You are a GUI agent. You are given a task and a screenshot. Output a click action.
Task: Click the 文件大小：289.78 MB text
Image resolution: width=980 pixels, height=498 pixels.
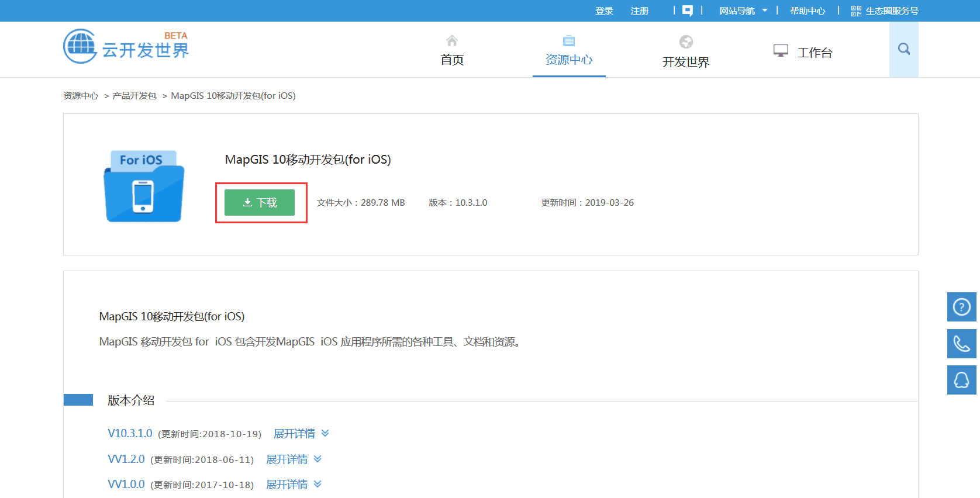tap(361, 202)
